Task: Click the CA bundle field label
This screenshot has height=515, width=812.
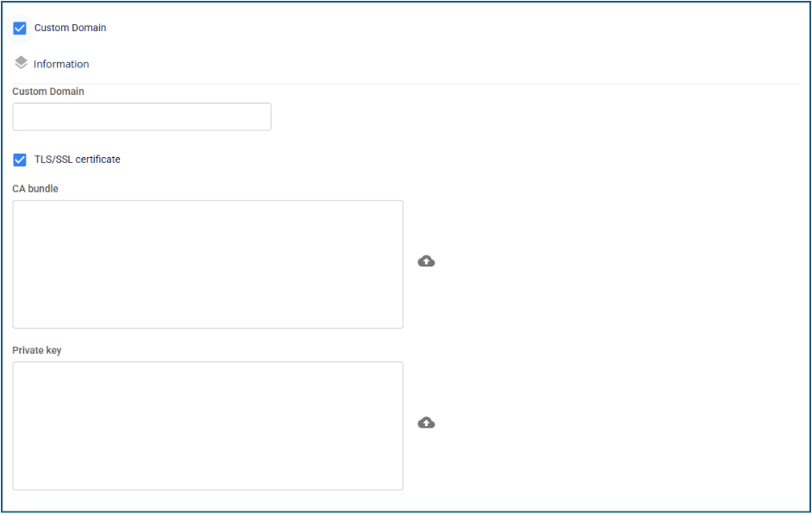Action: coord(35,189)
